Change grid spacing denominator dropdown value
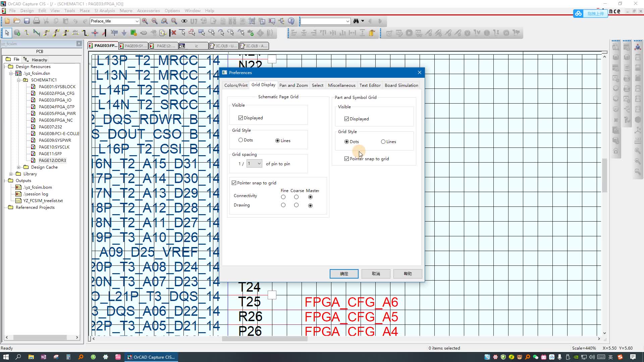Screen dimensions: 644x362 (x=254, y=164)
